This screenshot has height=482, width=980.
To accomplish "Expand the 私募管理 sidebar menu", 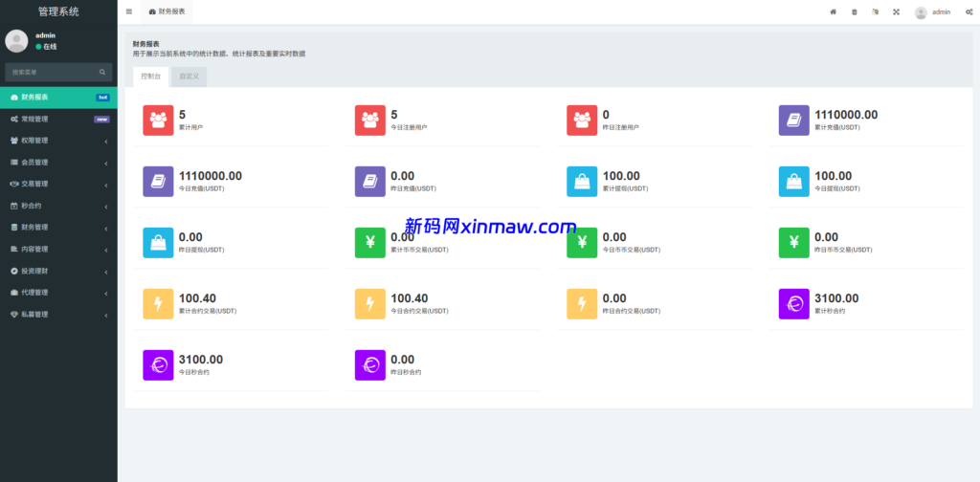I will (58, 314).
